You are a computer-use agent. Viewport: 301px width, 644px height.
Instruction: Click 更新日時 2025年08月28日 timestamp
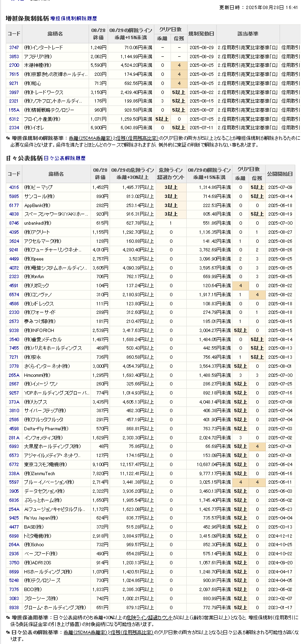(x=259, y=8)
